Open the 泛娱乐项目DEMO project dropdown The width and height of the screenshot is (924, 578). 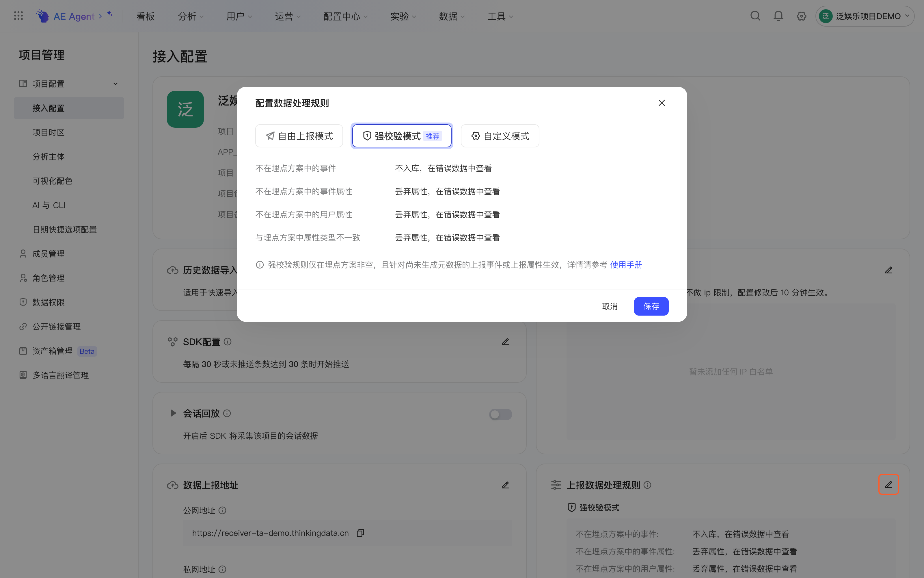pos(865,16)
